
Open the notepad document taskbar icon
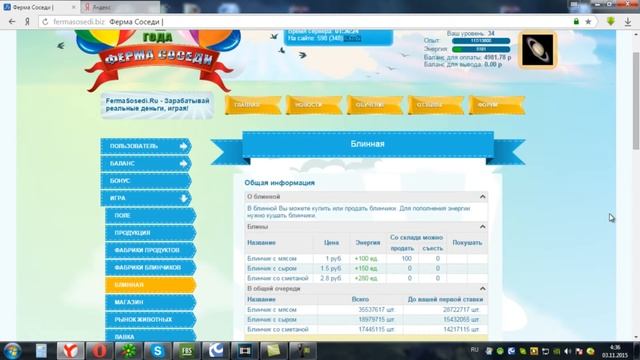coord(41,351)
